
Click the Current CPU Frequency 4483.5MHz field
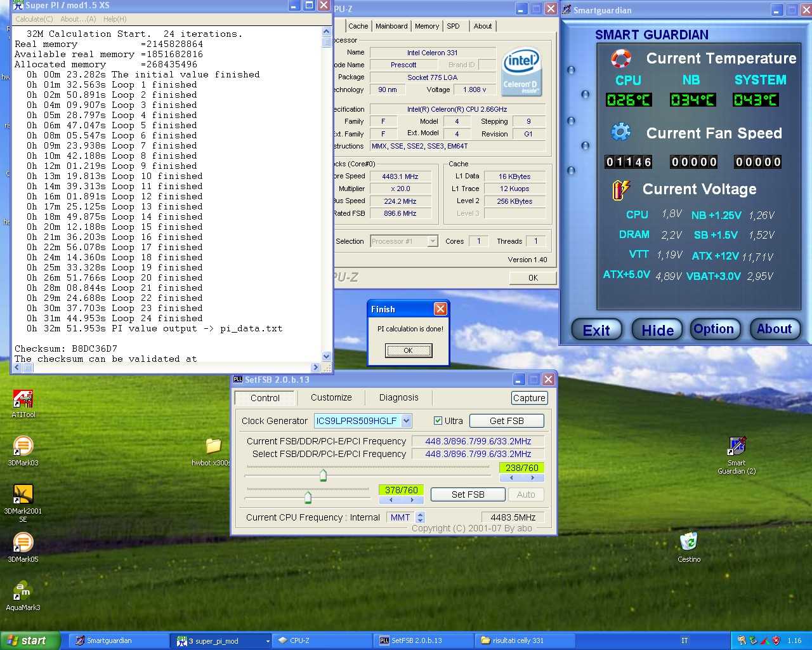513,517
